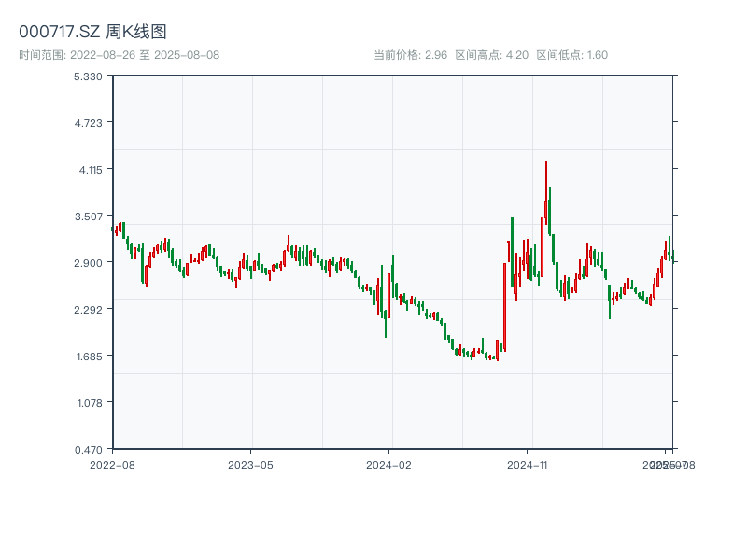The width and height of the screenshot is (747, 560).
Task: Click the 2024-02 x-axis date label
Action: pos(388,464)
